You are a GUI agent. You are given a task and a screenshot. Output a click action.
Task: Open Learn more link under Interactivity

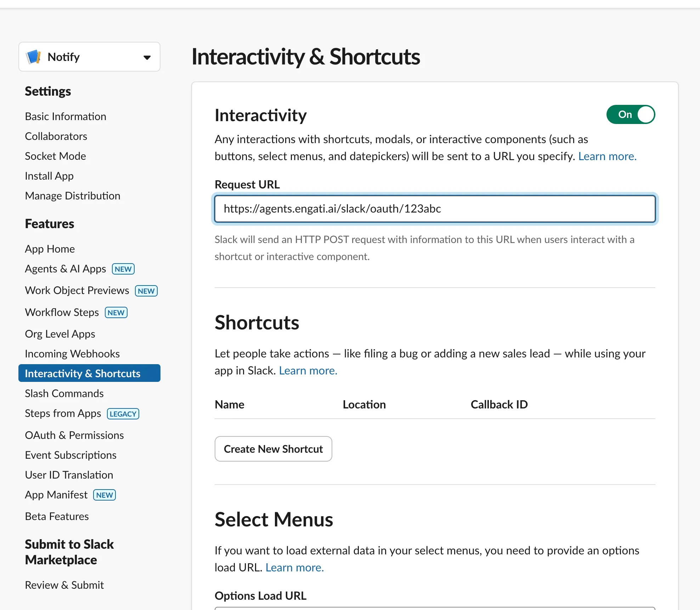(607, 156)
